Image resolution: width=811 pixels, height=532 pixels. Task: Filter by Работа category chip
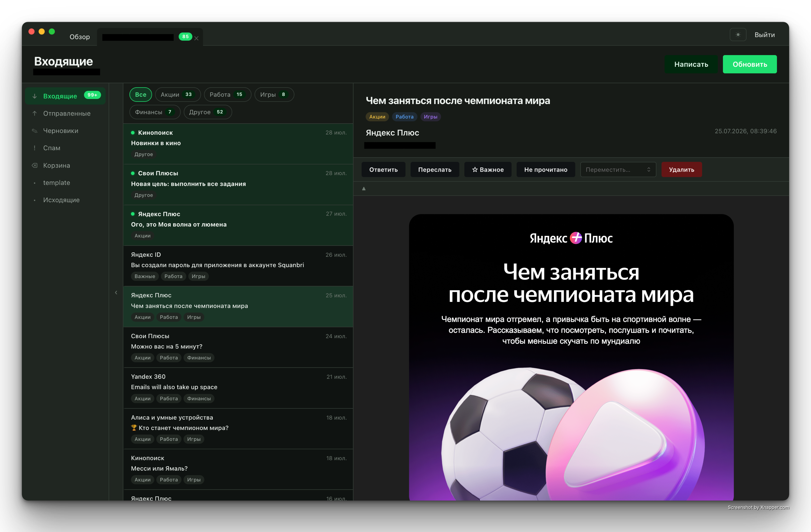pos(227,95)
